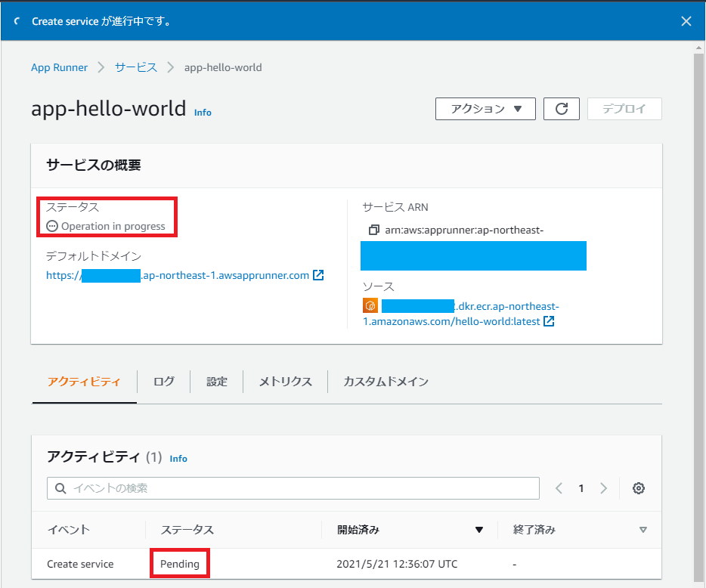Open ECR source external link icon

pyautogui.click(x=549, y=321)
